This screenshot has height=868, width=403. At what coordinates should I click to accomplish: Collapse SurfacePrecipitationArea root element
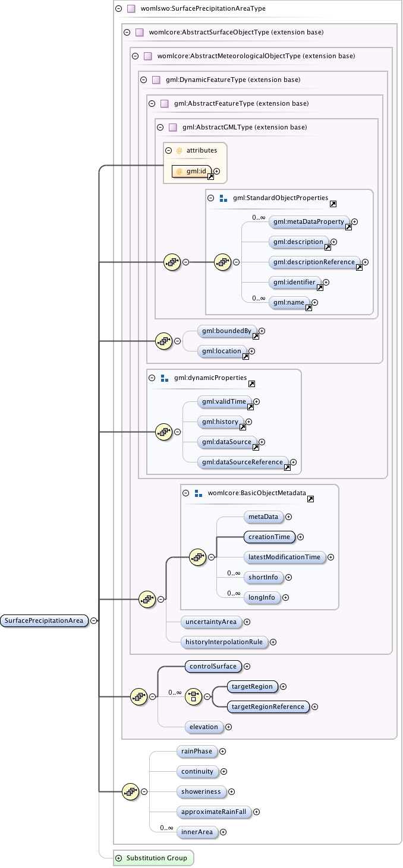pos(94,621)
